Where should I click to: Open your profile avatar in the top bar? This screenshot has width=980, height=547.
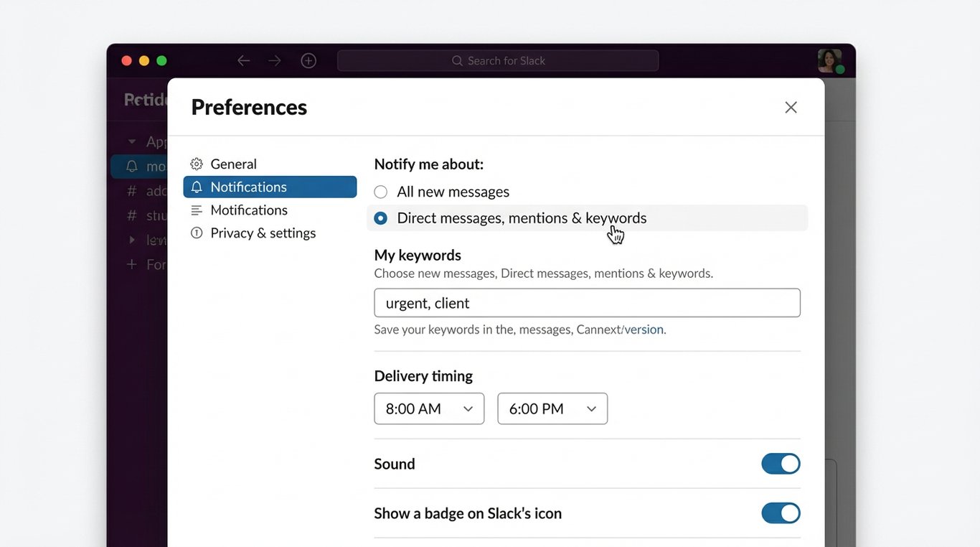pyautogui.click(x=829, y=60)
